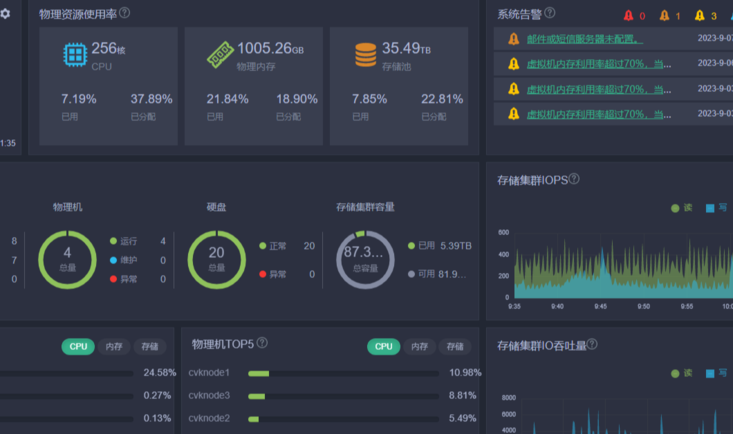Switch 物理机TOP5 to the CPU tab

click(x=384, y=347)
